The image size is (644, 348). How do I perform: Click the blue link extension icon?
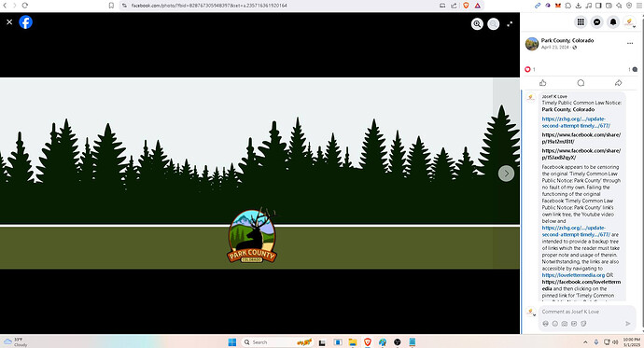pyautogui.click(x=538, y=6)
